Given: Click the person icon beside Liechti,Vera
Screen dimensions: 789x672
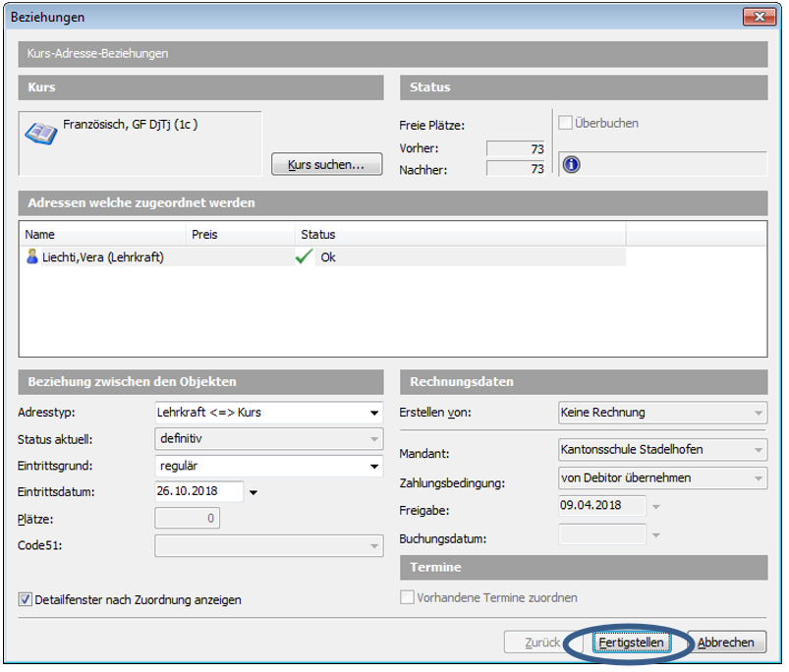Looking at the screenshot, I should 32,256.
